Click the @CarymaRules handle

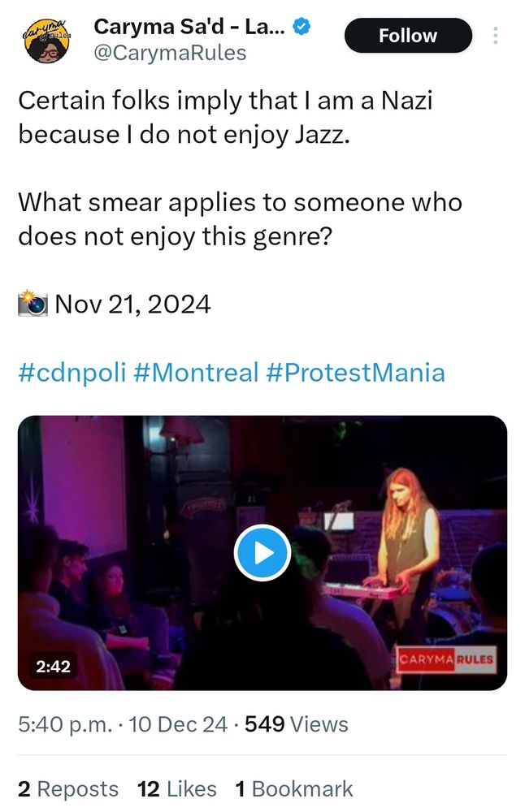pyautogui.click(x=173, y=50)
